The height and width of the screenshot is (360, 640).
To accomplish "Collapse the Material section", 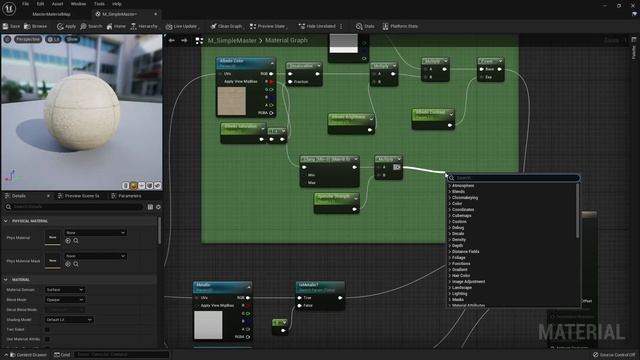I will (6, 280).
